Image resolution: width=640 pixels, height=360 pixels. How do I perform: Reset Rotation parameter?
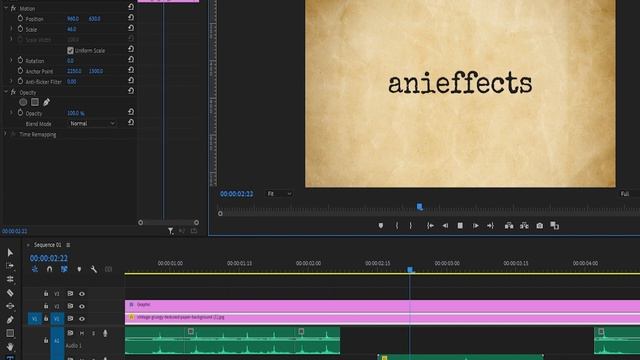pos(131,60)
